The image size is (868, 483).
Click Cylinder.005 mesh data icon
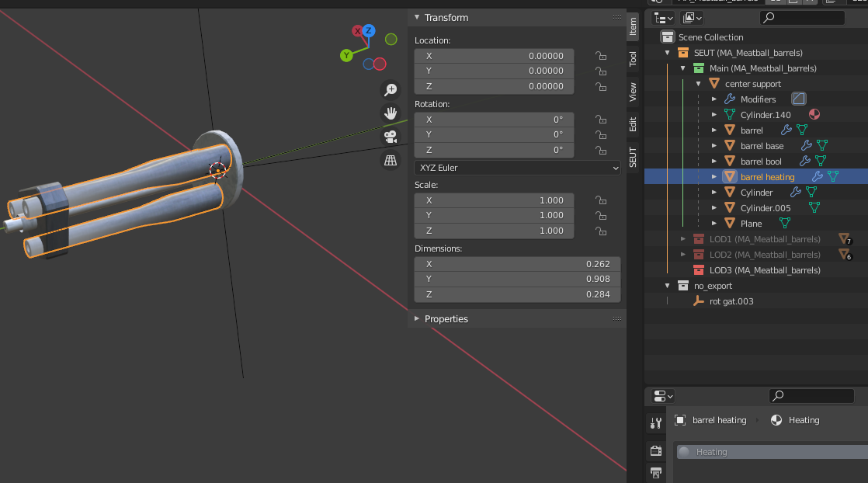pos(814,207)
